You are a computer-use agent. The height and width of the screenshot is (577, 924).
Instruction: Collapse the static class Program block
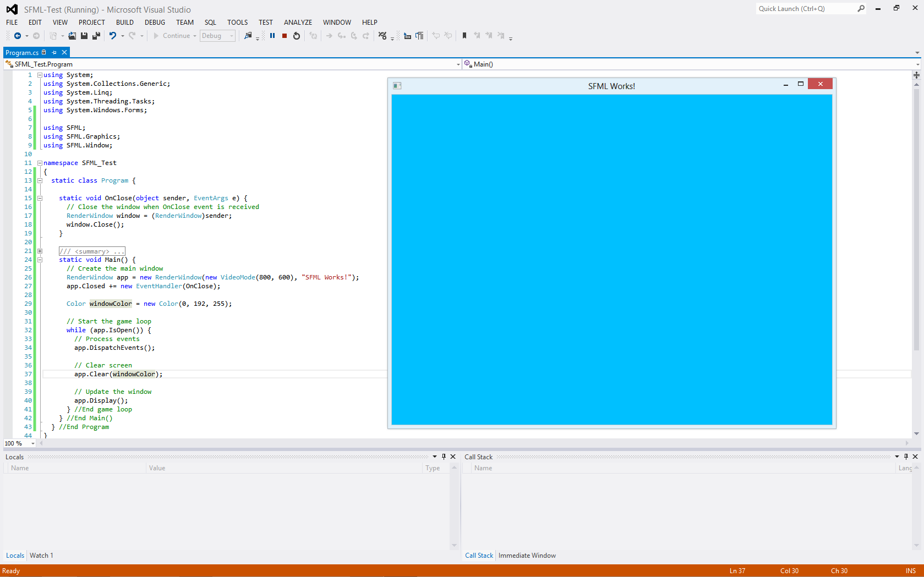(40, 180)
